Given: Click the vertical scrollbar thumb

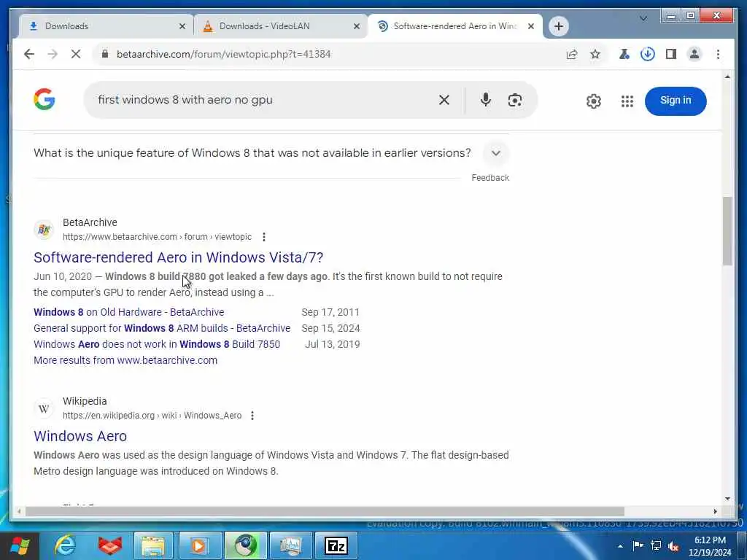Looking at the screenshot, I should point(727,231).
